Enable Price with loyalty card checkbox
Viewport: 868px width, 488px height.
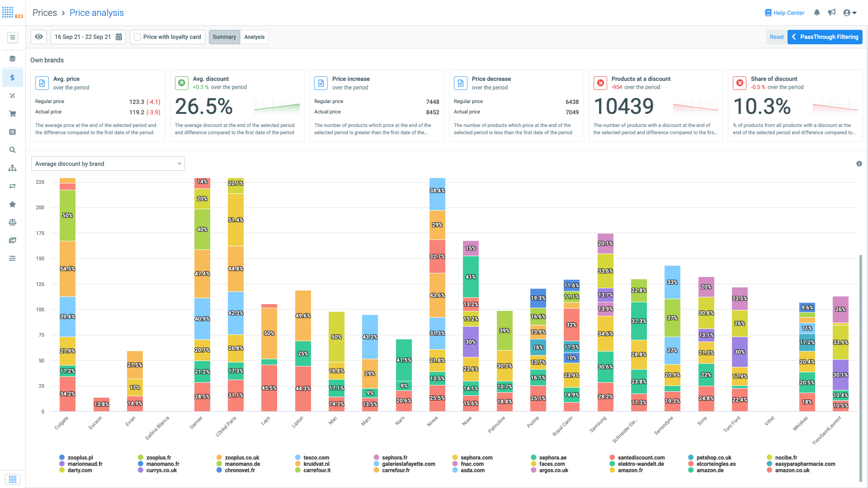pyautogui.click(x=137, y=37)
